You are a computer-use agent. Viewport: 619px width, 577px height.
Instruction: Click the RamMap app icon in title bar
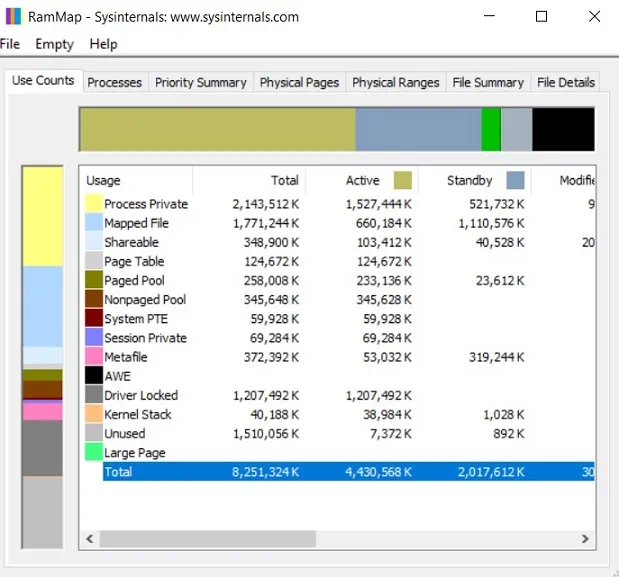tap(12, 16)
